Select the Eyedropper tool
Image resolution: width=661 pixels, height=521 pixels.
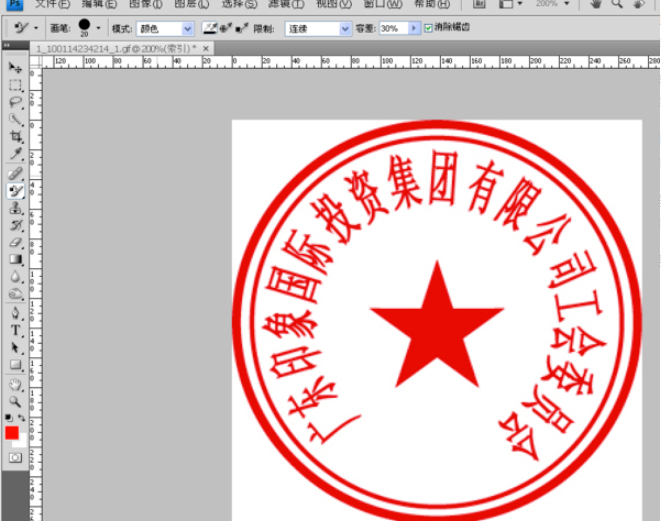(15, 153)
